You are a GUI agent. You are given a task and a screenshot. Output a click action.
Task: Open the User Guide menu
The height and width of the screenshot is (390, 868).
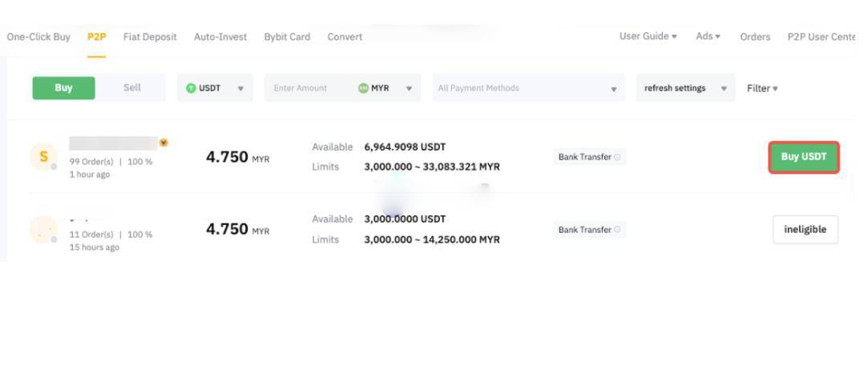(x=648, y=37)
